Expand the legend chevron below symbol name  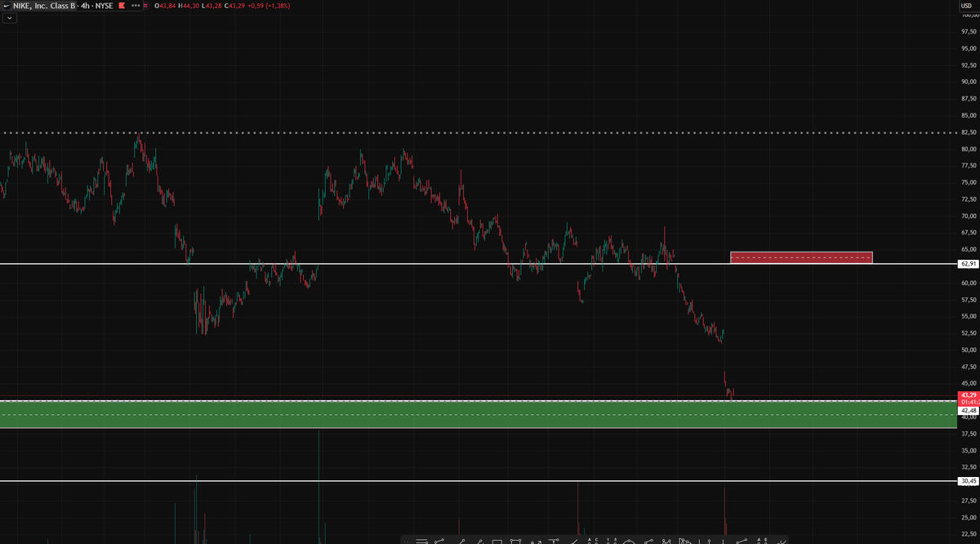9,18
